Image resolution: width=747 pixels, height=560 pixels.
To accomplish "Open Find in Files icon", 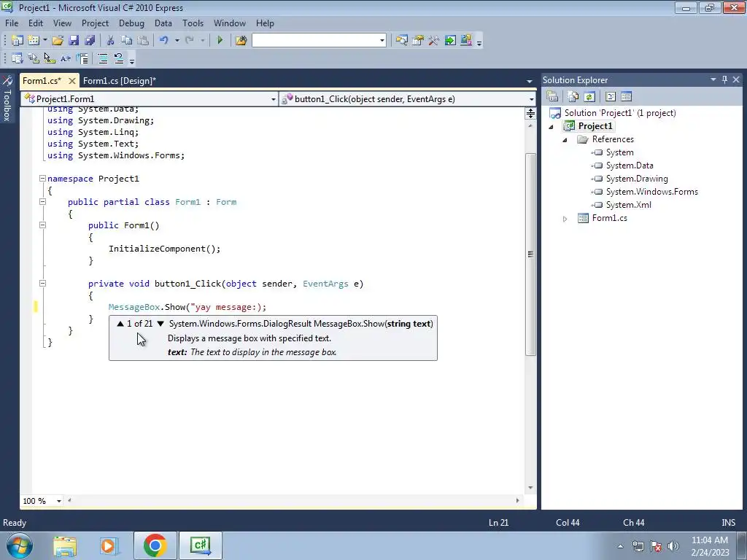I will click(x=241, y=41).
